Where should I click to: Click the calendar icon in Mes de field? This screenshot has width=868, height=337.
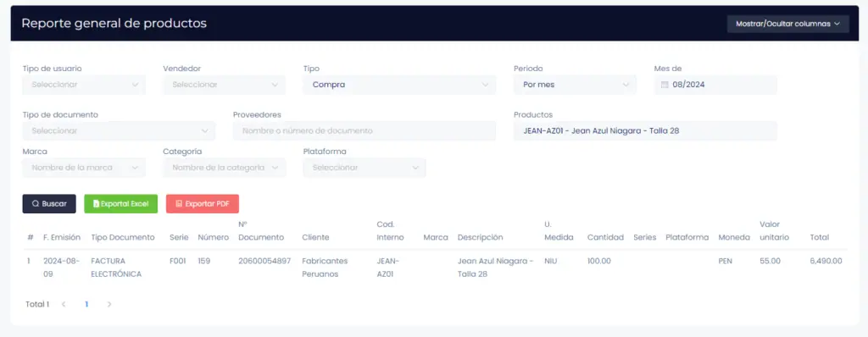click(x=665, y=86)
